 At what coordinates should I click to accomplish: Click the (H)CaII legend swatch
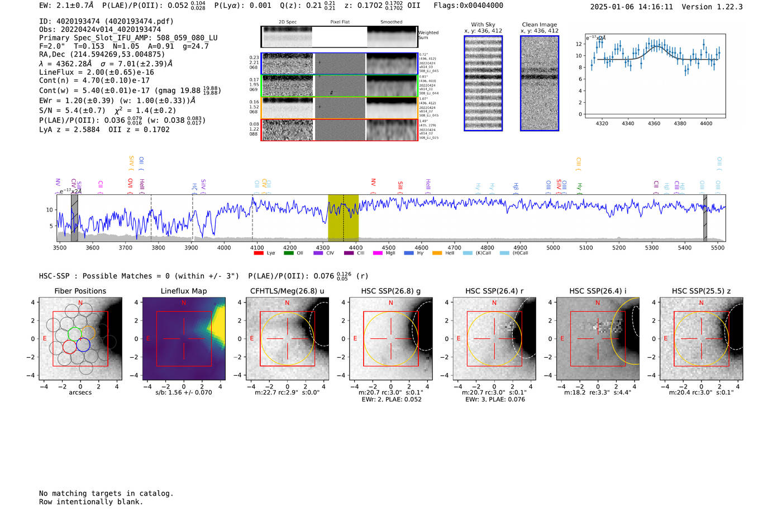505,253
